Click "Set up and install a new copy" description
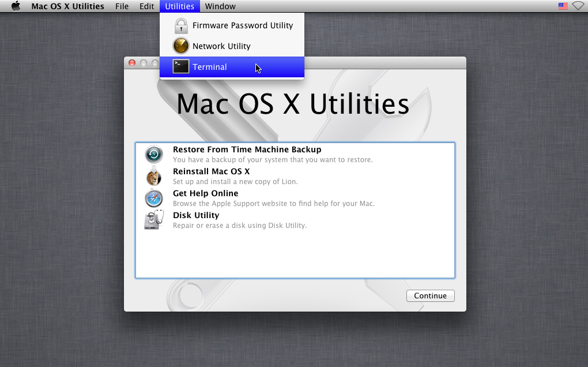The height and width of the screenshot is (367, 588). pyautogui.click(x=235, y=182)
